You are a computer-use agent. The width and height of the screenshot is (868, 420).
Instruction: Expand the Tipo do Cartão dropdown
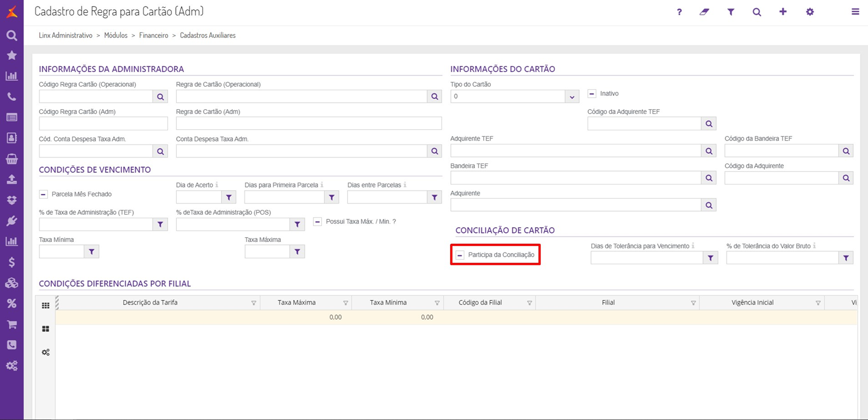(x=572, y=97)
